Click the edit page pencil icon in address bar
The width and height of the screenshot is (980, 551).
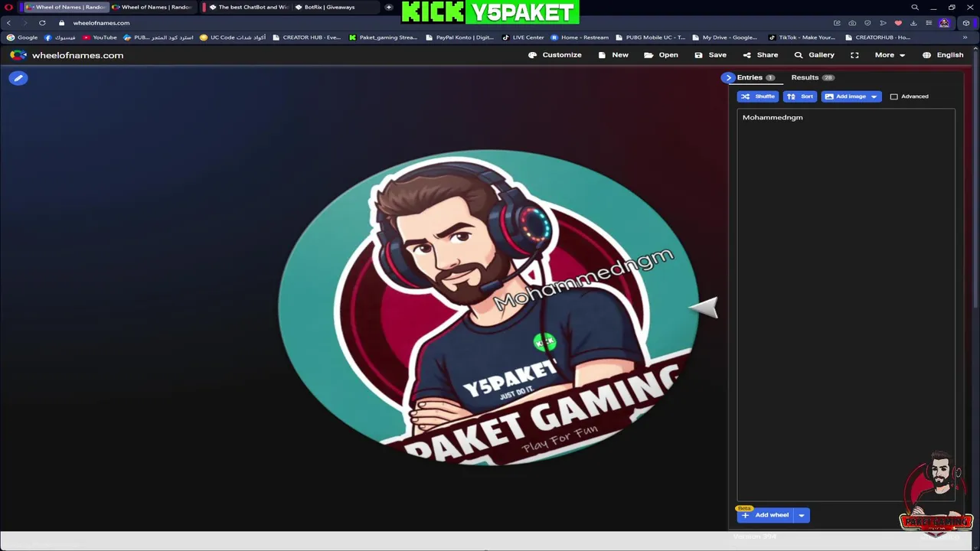837,23
